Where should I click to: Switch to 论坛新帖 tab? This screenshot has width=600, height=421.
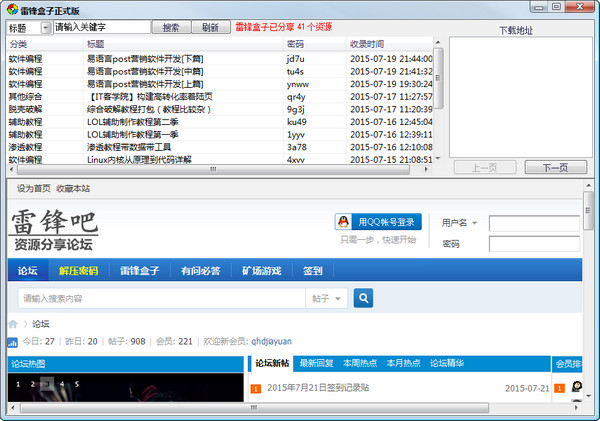[x=272, y=363]
